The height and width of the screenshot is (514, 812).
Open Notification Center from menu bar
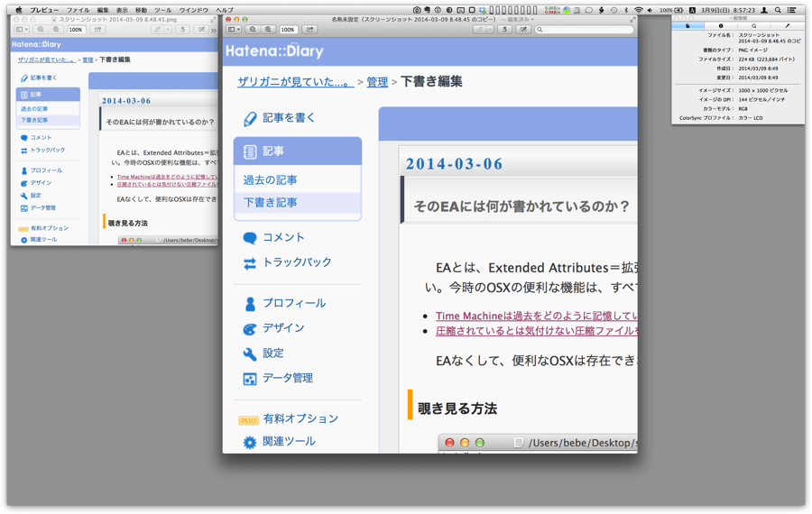[792, 10]
